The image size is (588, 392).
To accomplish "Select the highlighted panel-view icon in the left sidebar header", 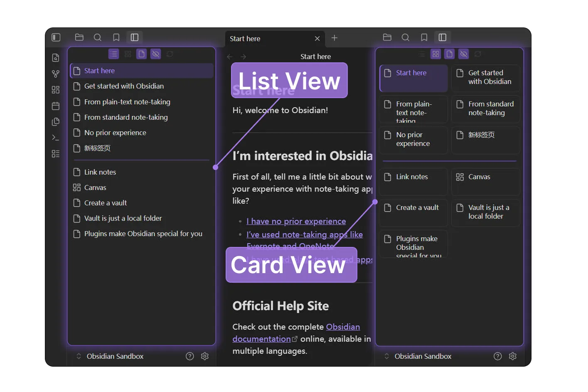I will (135, 37).
